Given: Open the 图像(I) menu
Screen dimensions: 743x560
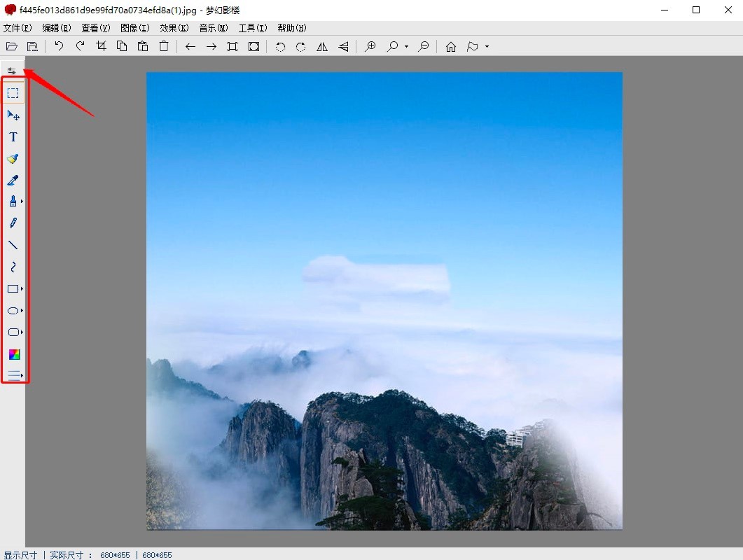Looking at the screenshot, I should (135, 28).
